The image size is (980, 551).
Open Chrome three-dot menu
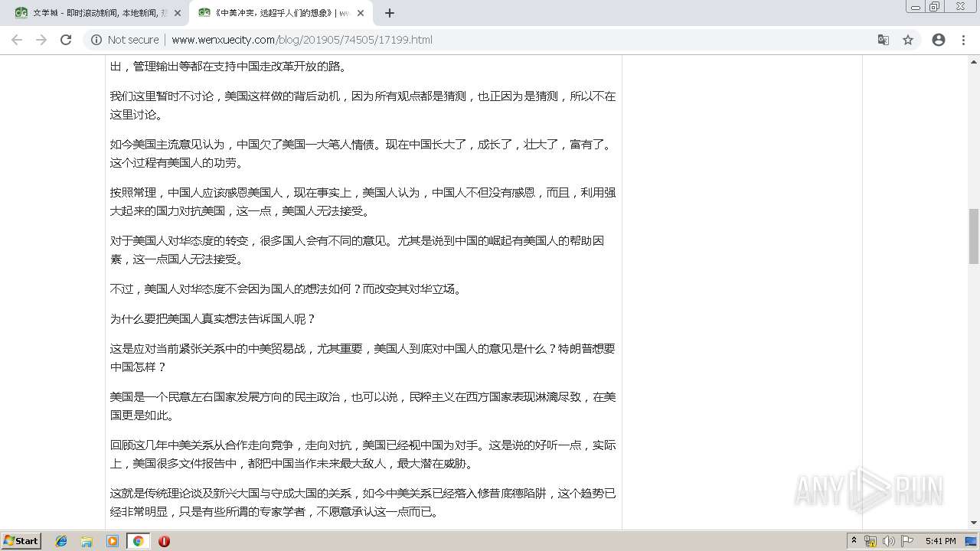coord(963,40)
